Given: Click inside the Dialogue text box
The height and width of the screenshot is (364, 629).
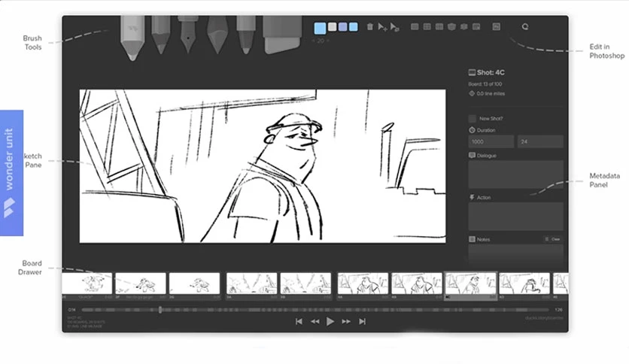Looking at the screenshot, I should tap(515, 174).
